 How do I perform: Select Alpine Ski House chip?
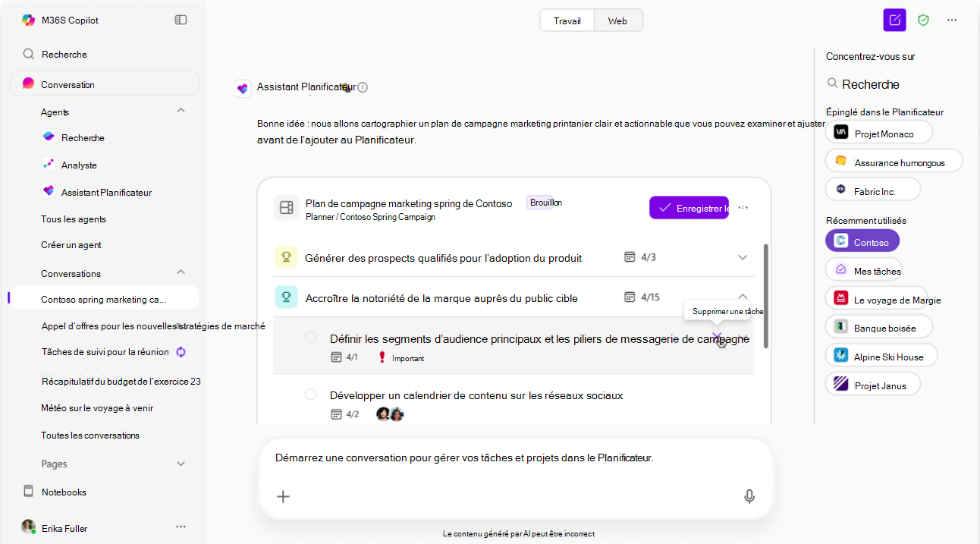coord(881,355)
